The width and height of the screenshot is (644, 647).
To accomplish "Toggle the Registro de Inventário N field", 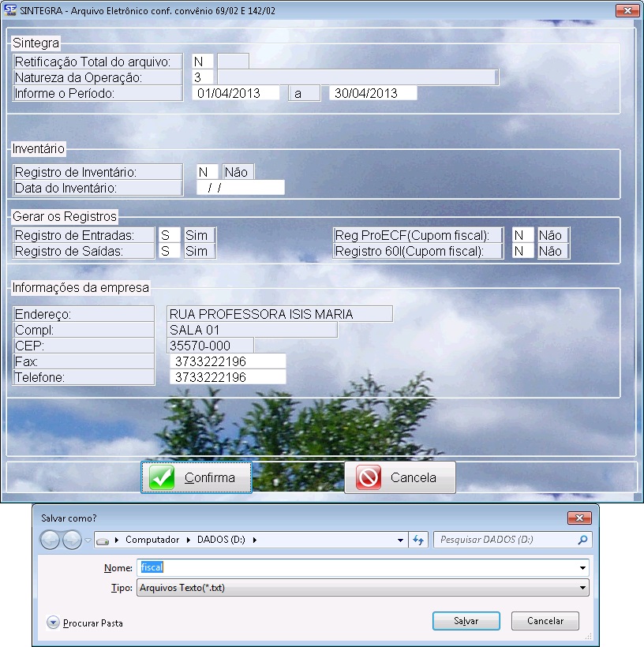I will pyautogui.click(x=207, y=172).
